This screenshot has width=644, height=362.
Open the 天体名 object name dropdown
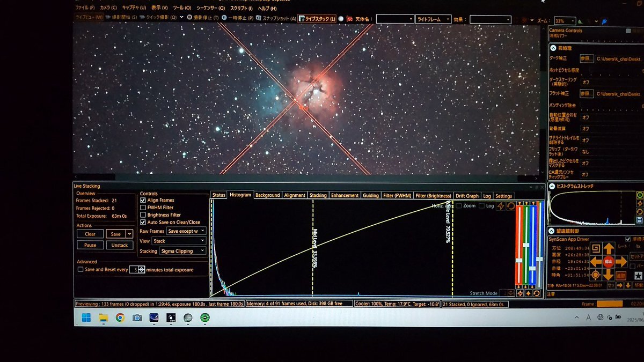pos(395,19)
